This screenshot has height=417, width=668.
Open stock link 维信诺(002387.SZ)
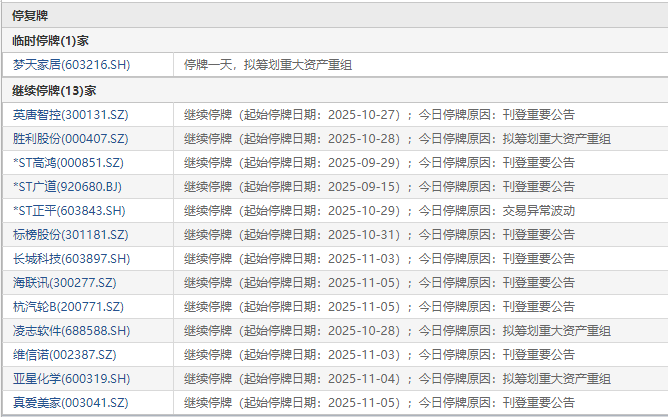[x=64, y=354]
